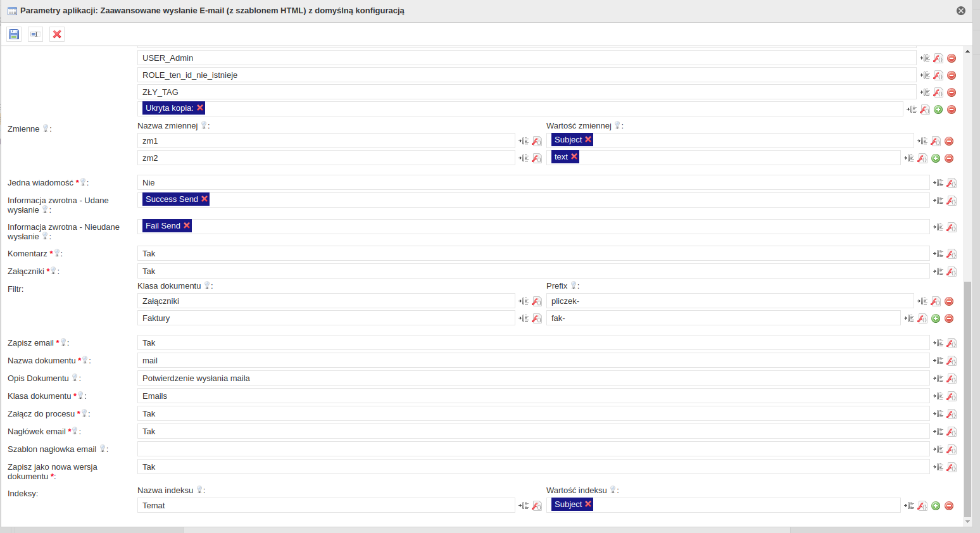Viewport: 980px width, 533px height.
Task: Click the empty Szablon nagłowka email field
Action: tap(533, 449)
